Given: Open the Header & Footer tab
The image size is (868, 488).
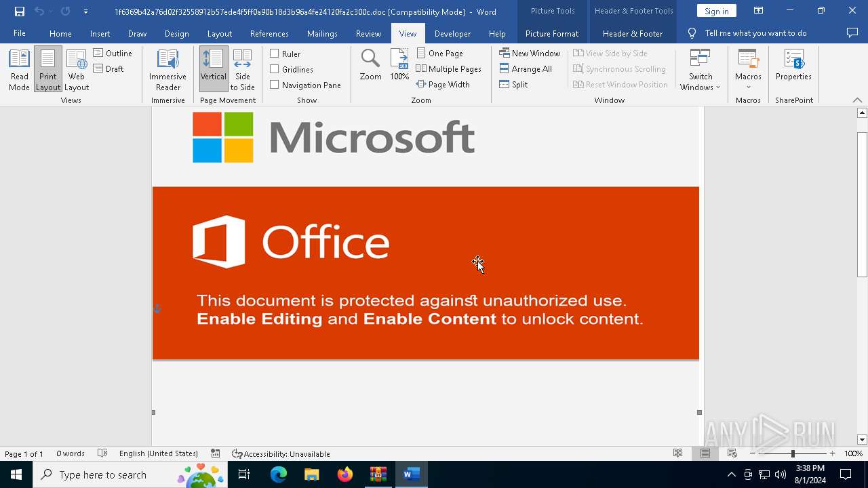Looking at the screenshot, I should click(633, 33).
